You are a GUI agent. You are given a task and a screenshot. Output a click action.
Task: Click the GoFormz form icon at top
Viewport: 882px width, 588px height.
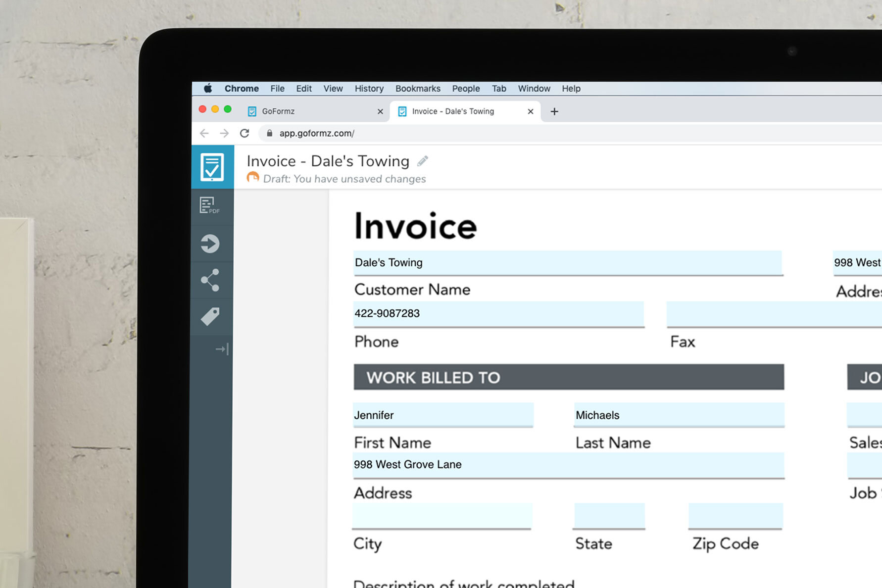click(212, 166)
